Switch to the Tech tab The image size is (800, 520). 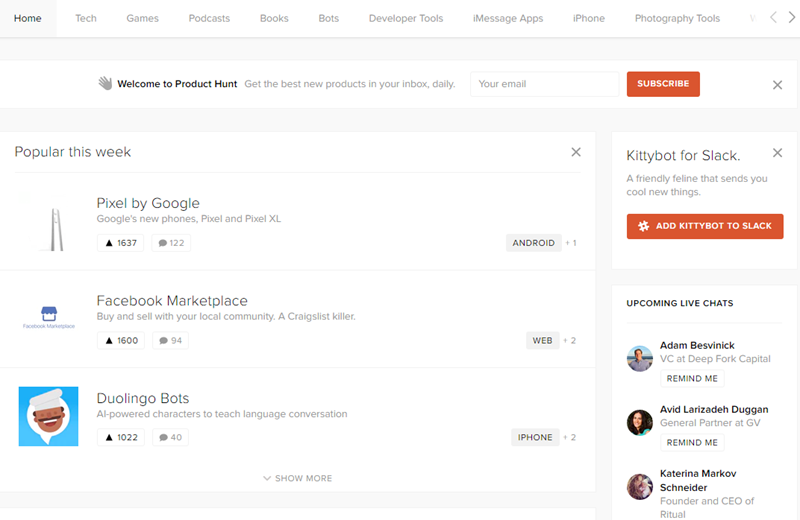tap(86, 18)
